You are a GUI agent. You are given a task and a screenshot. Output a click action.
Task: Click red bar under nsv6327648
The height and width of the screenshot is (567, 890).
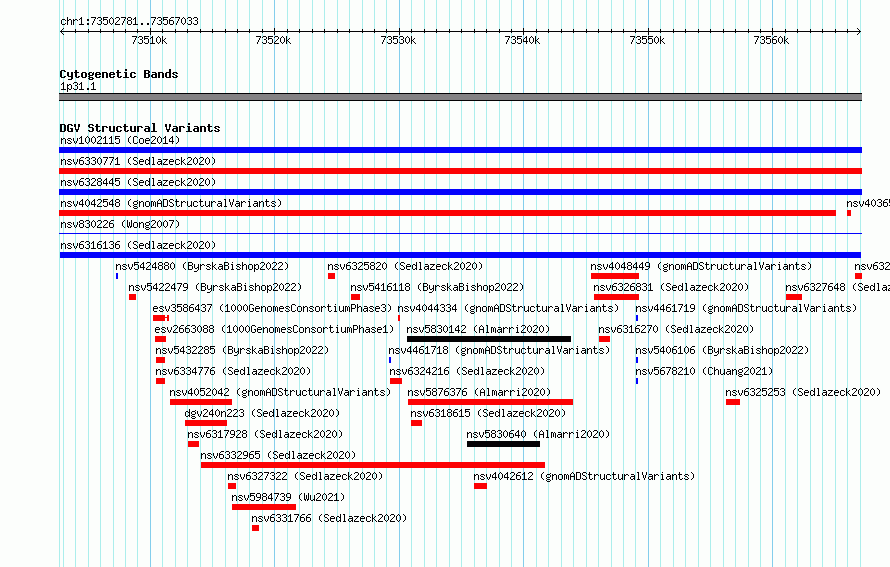794,297
